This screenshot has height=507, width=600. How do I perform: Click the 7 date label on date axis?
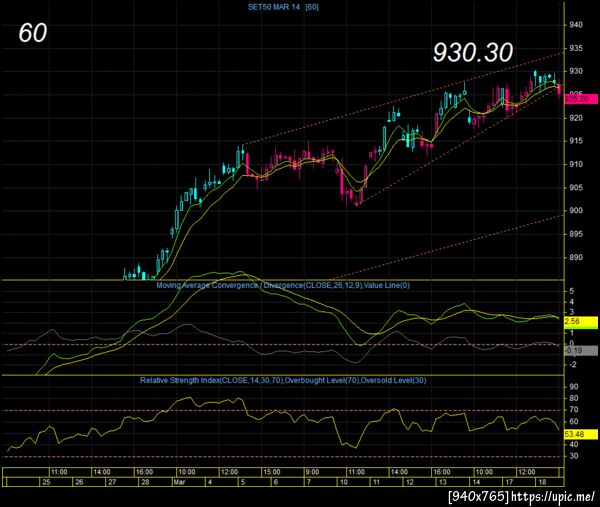coord(308,482)
